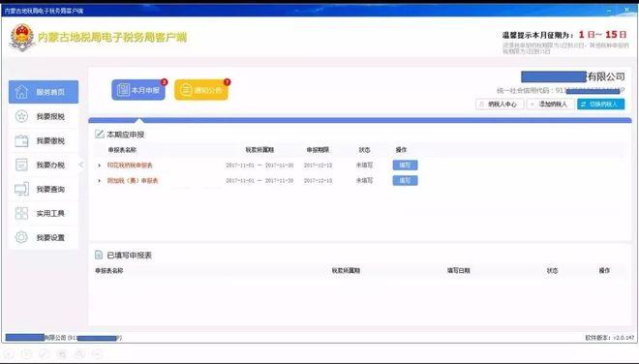Click the 操作 header under 本期应申报
This screenshot has height=364, width=639.
(401, 150)
